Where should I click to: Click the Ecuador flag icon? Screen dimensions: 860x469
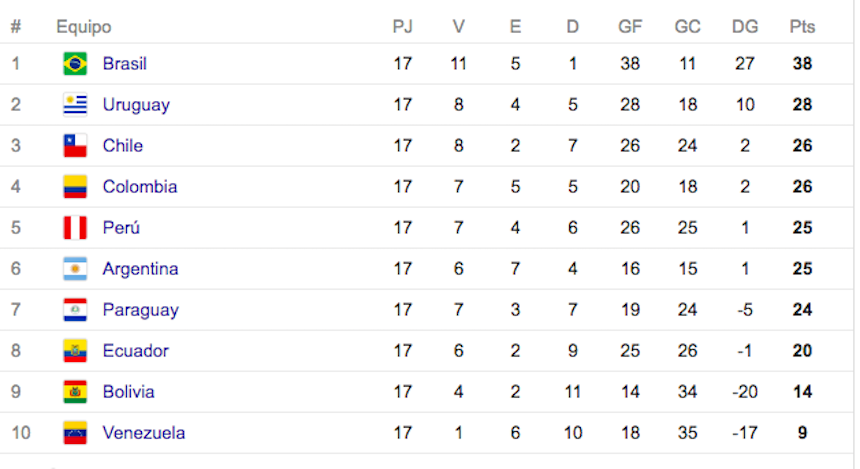pyautogui.click(x=75, y=351)
